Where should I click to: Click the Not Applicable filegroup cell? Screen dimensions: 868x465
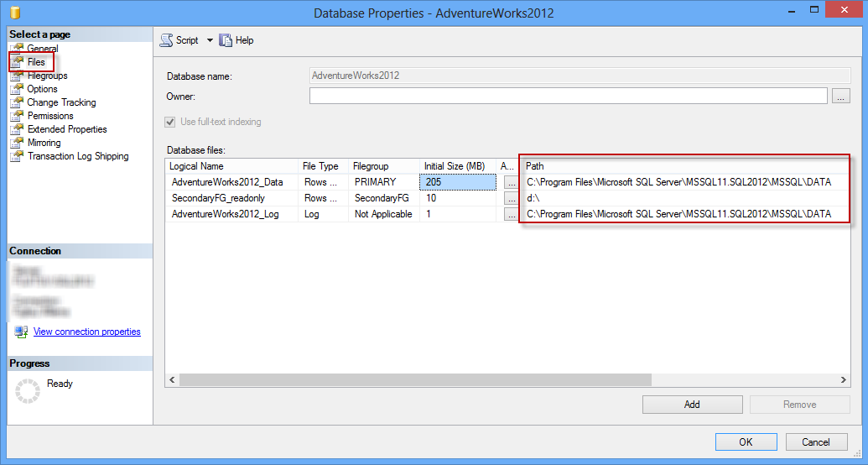[x=383, y=214]
